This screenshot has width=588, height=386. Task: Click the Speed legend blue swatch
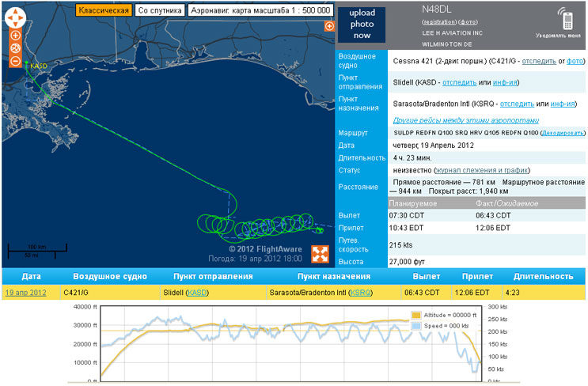tap(416, 326)
